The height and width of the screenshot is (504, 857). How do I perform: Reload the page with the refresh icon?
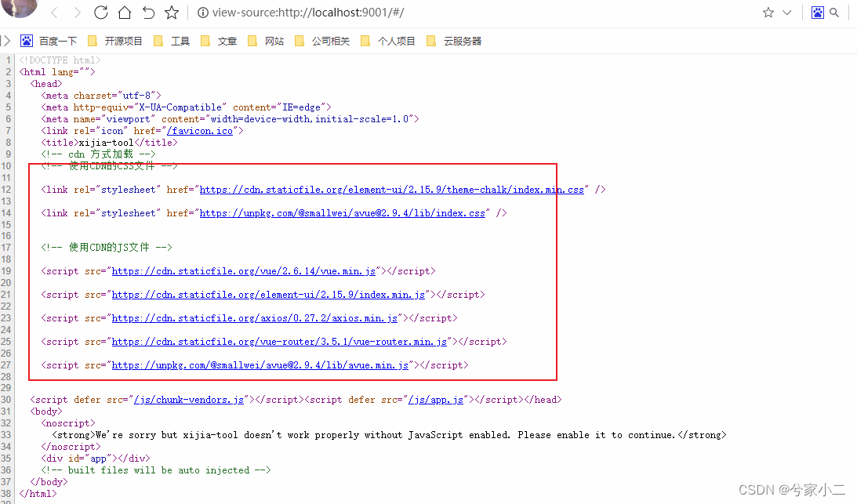point(100,13)
